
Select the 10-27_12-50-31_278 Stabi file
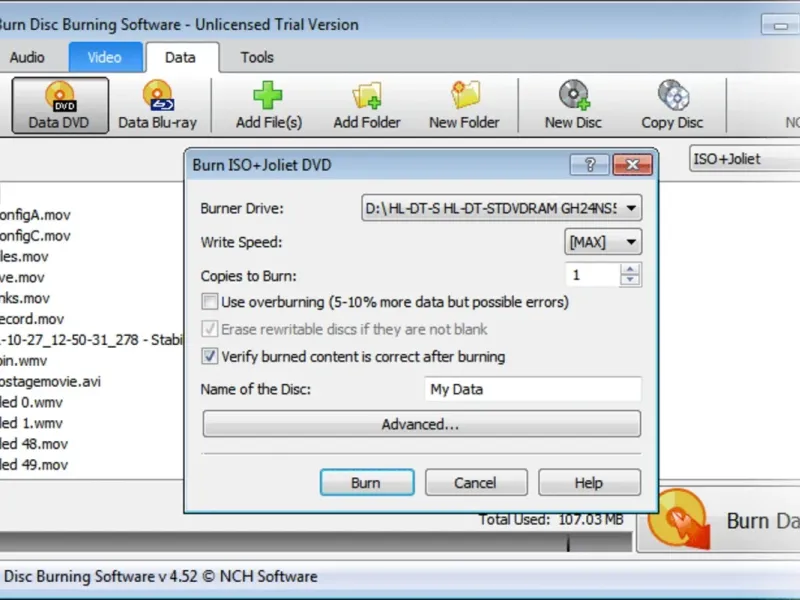pyautogui.click(x=92, y=340)
